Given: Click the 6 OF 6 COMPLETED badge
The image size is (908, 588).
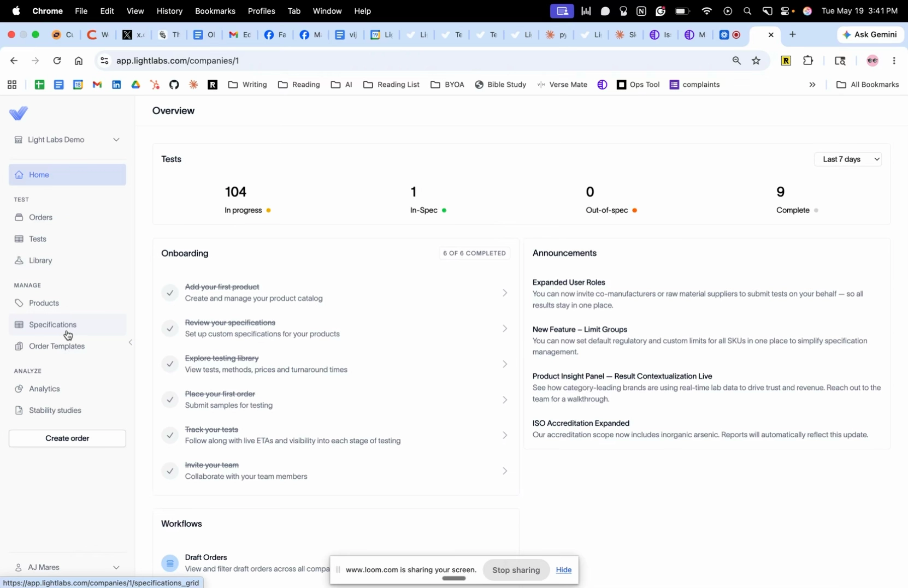Looking at the screenshot, I should 475,253.
